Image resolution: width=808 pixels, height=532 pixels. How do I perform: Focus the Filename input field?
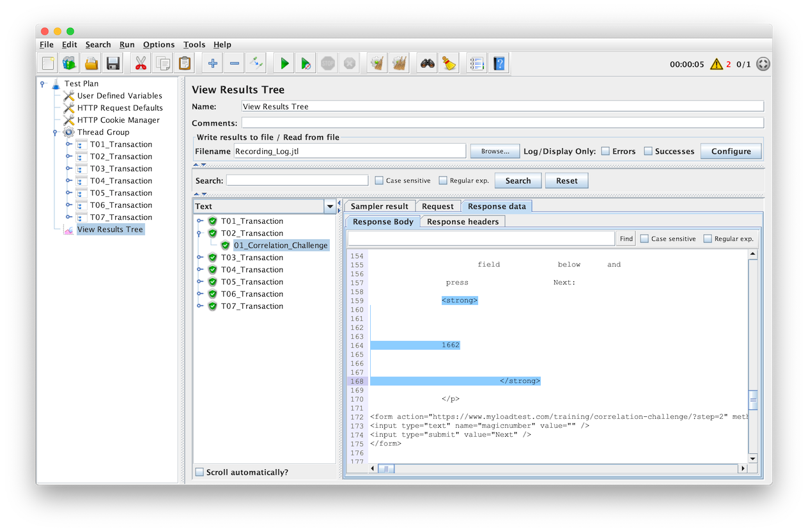pyautogui.click(x=349, y=152)
